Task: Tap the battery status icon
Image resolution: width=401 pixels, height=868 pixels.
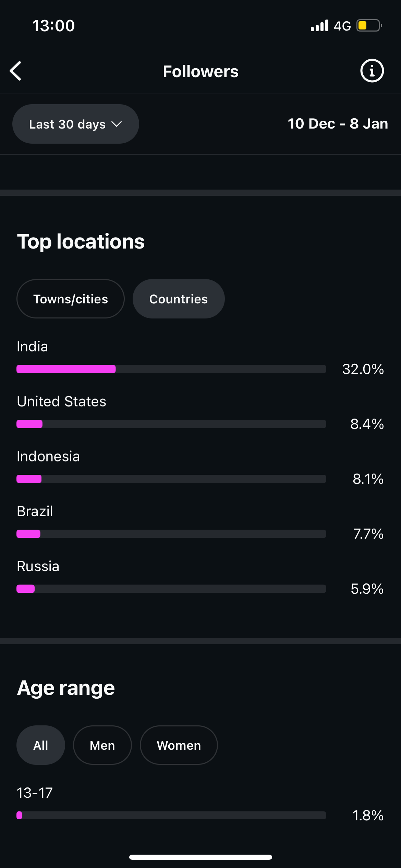Action: pos(369,26)
